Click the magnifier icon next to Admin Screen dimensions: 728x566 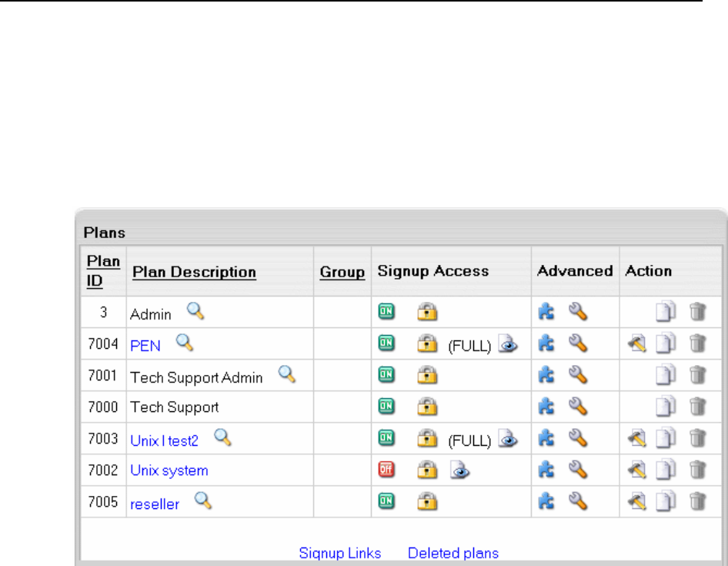[196, 312]
